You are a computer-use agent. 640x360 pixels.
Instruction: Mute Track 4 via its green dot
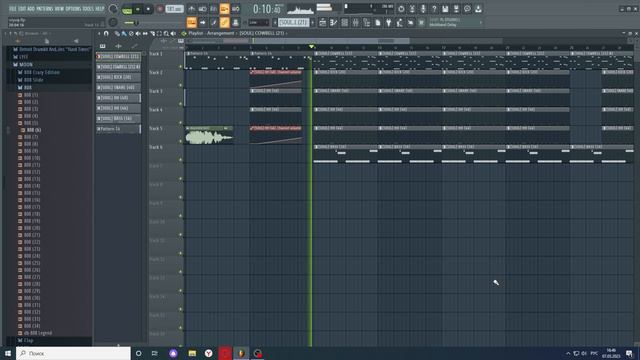pos(181,123)
